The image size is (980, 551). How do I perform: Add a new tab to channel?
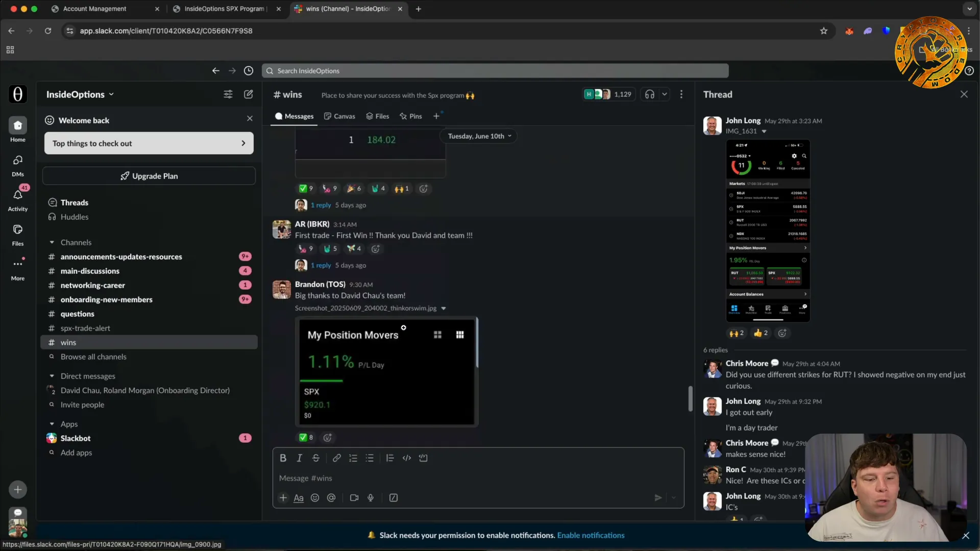tap(436, 116)
